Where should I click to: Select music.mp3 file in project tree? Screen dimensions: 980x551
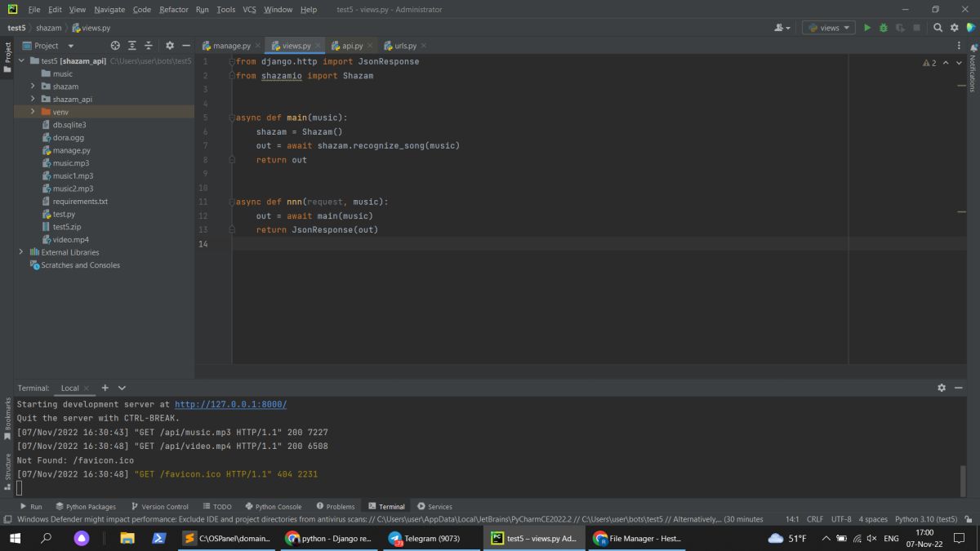(71, 163)
